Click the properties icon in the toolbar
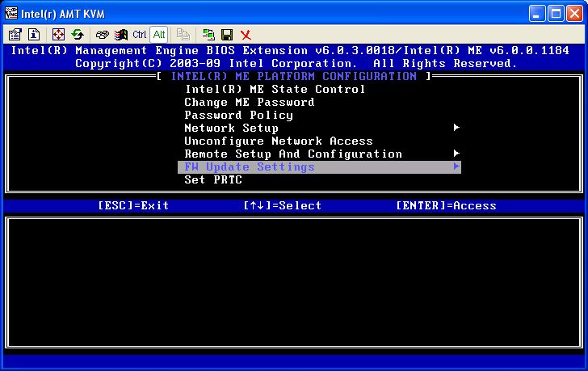 (x=15, y=35)
